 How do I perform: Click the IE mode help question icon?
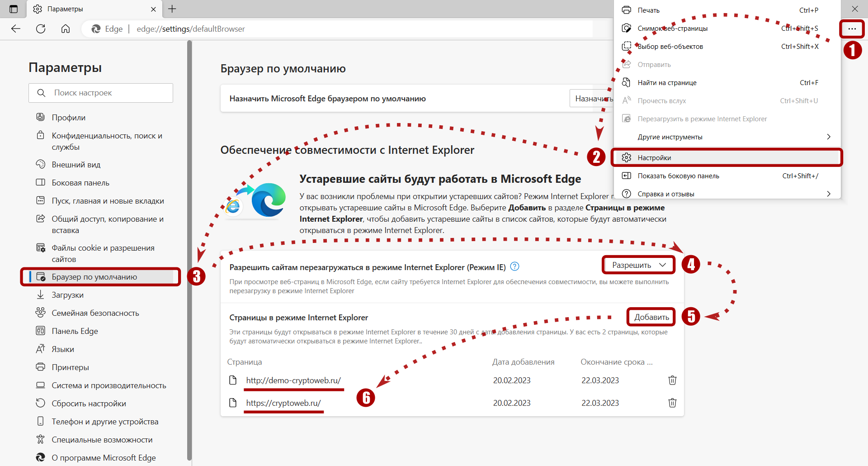point(515,266)
